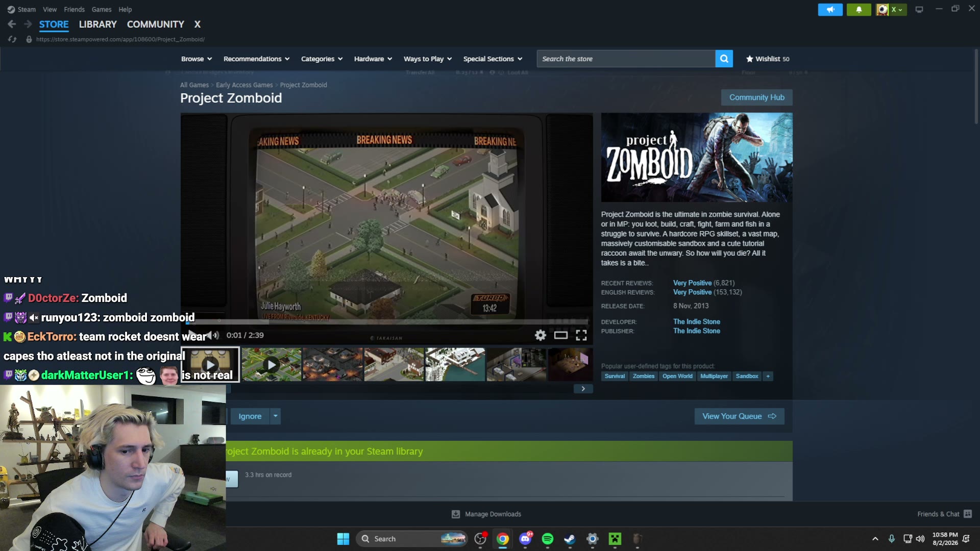Open Friends & Chat panel icon

point(968,514)
